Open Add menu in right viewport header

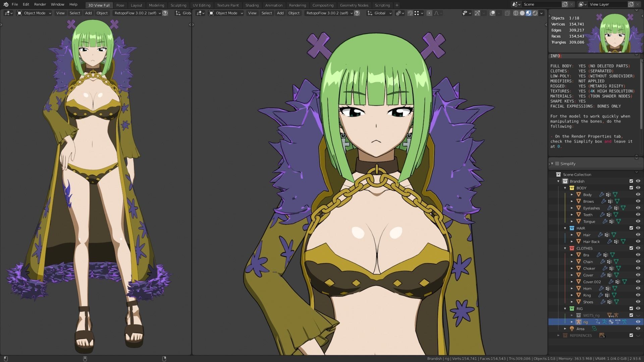click(x=280, y=13)
